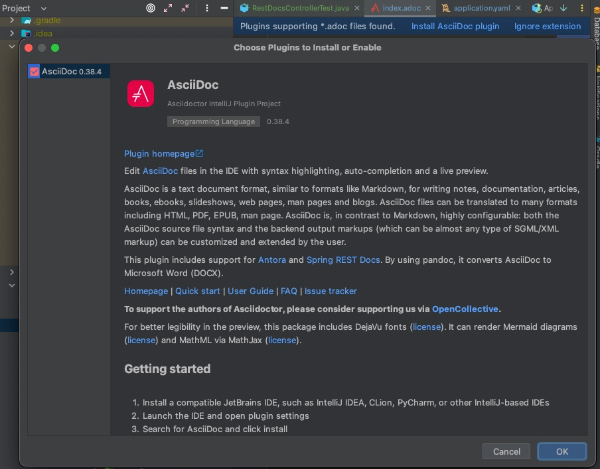
Task: Close the RestDocsControllerTest.java tab
Action: pyautogui.click(x=357, y=8)
